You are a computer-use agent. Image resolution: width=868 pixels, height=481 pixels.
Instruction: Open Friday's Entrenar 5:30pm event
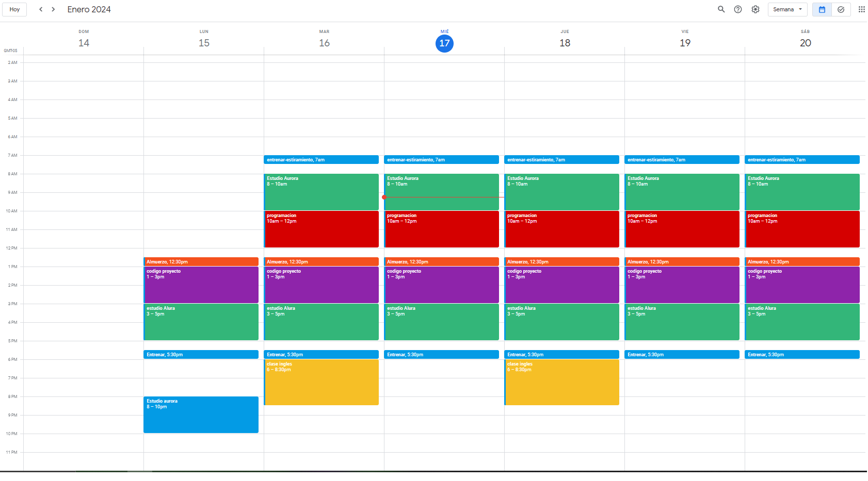(x=682, y=355)
